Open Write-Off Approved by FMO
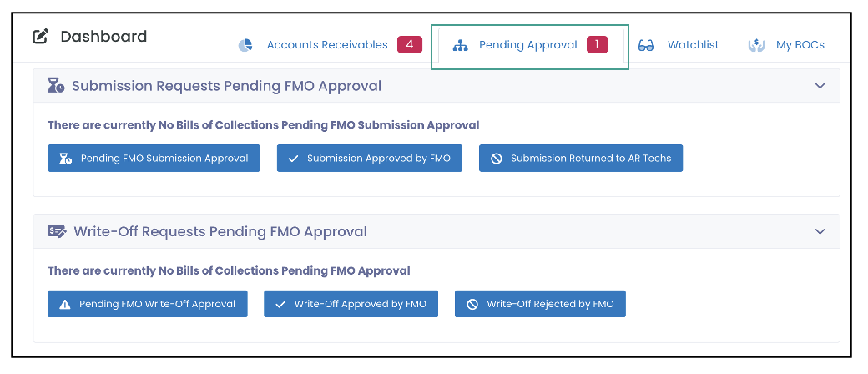The height and width of the screenshot is (374, 868). (x=351, y=304)
